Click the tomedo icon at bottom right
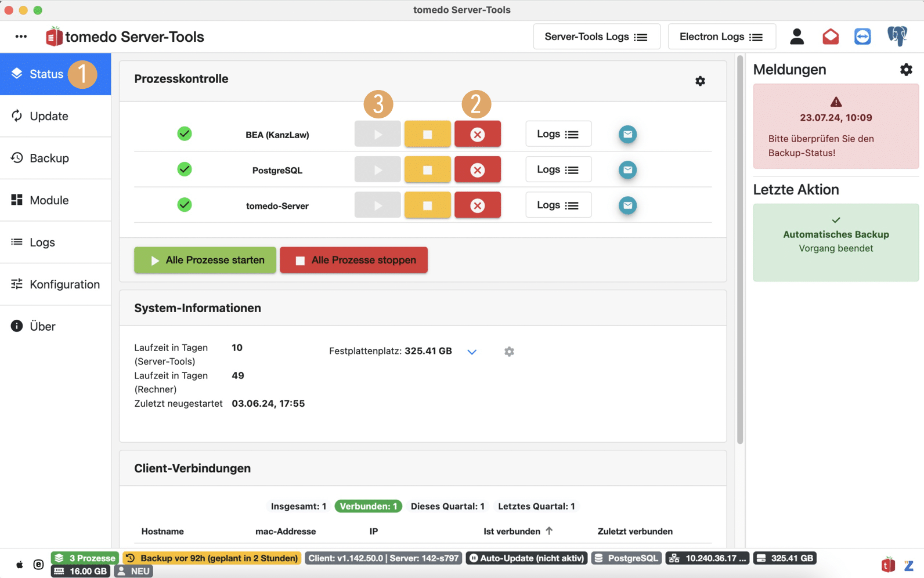The height and width of the screenshot is (578, 924). pos(888,565)
